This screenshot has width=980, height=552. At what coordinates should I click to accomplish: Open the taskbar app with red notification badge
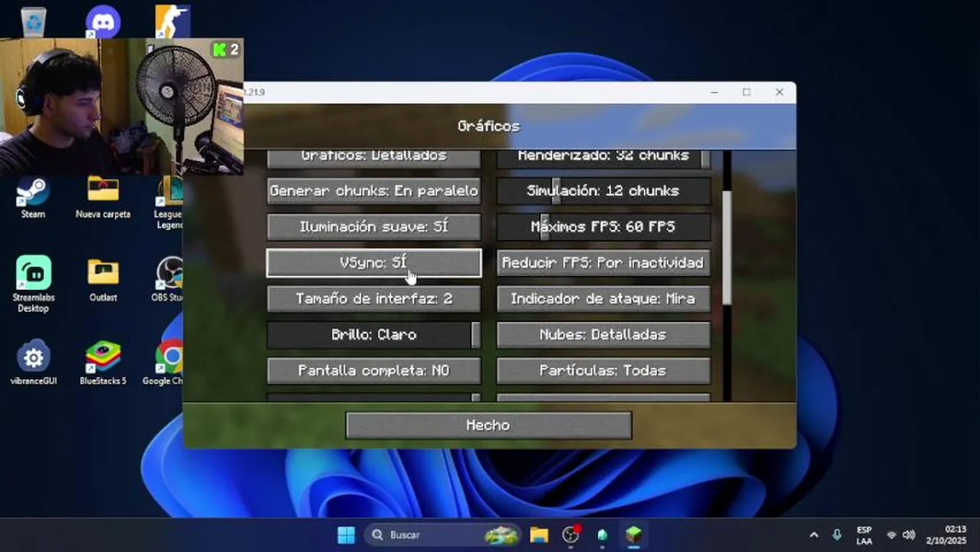(x=571, y=534)
